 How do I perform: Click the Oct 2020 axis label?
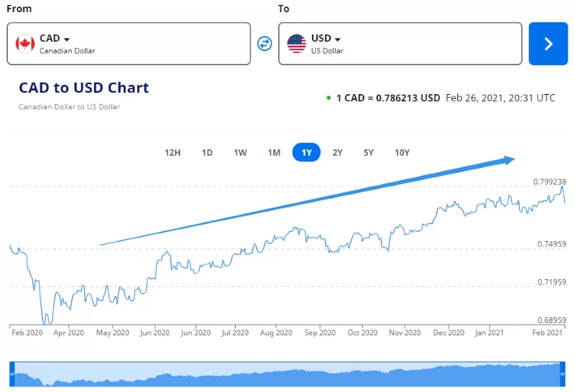362,332
